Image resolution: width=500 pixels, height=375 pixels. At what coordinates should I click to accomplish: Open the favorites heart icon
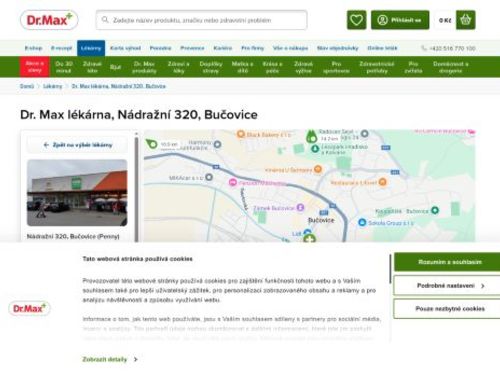click(356, 20)
